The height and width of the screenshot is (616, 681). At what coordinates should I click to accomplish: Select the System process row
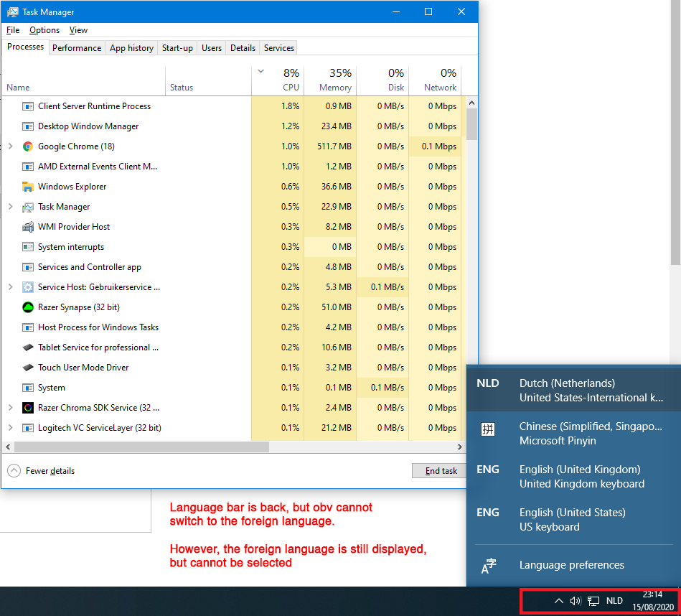234,388
